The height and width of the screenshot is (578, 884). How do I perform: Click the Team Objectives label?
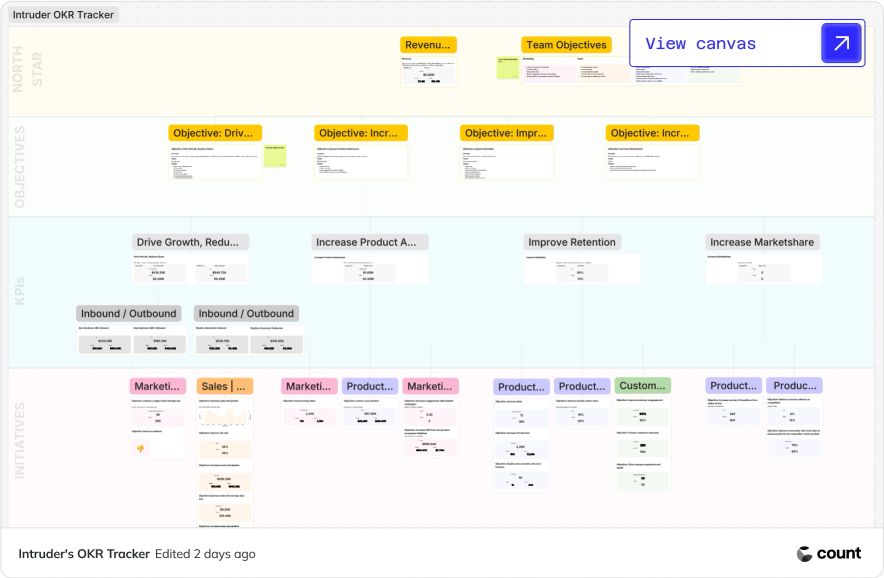566,45
